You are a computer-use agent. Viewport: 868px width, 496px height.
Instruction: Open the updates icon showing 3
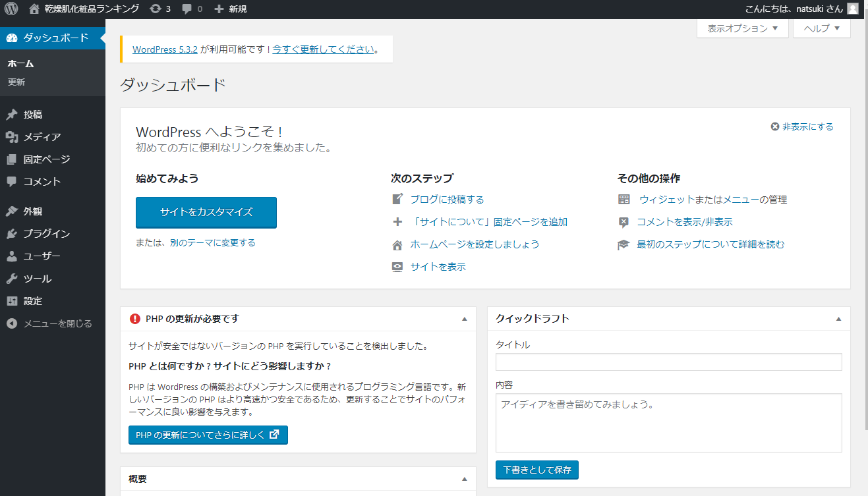coord(156,9)
